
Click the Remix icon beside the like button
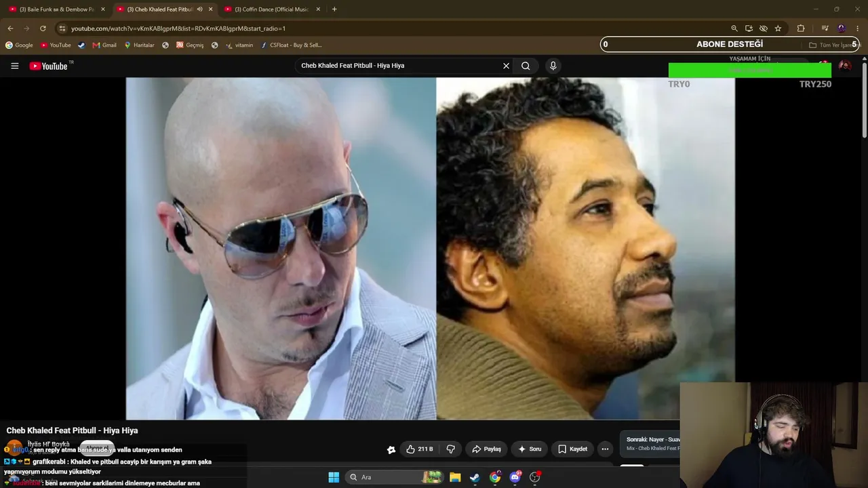pos(391,449)
